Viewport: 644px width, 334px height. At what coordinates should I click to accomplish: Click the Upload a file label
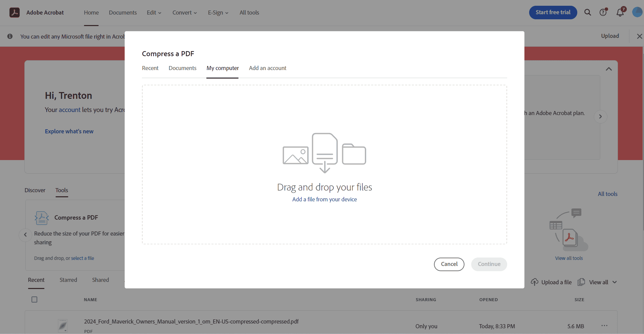click(x=557, y=282)
